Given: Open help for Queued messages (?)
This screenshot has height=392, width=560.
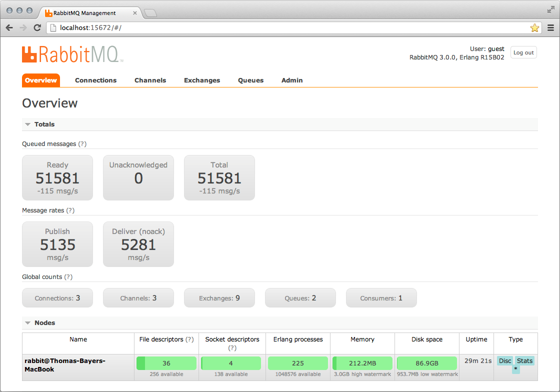Looking at the screenshot, I should pos(82,144).
